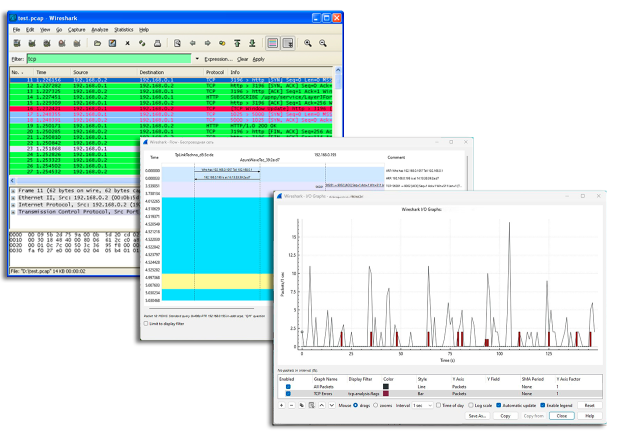Image resolution: width=620 pixels, height=435 pixels.
Task: Toggle Enable legend checkbox
Action: [543, 405]
